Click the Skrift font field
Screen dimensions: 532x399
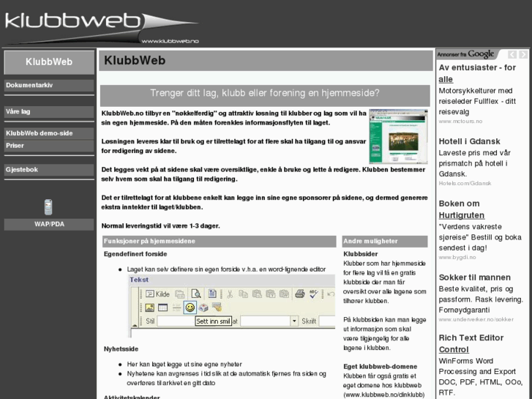pos(327,321)
